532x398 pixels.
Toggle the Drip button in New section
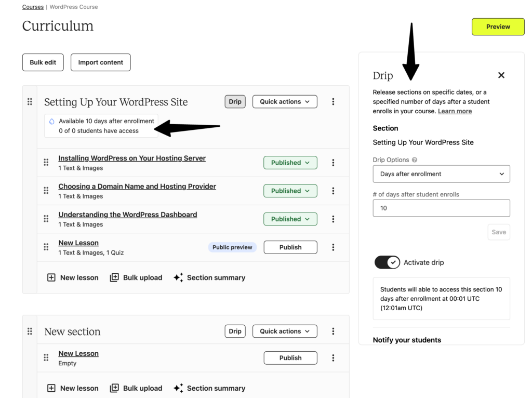[235, 331]
